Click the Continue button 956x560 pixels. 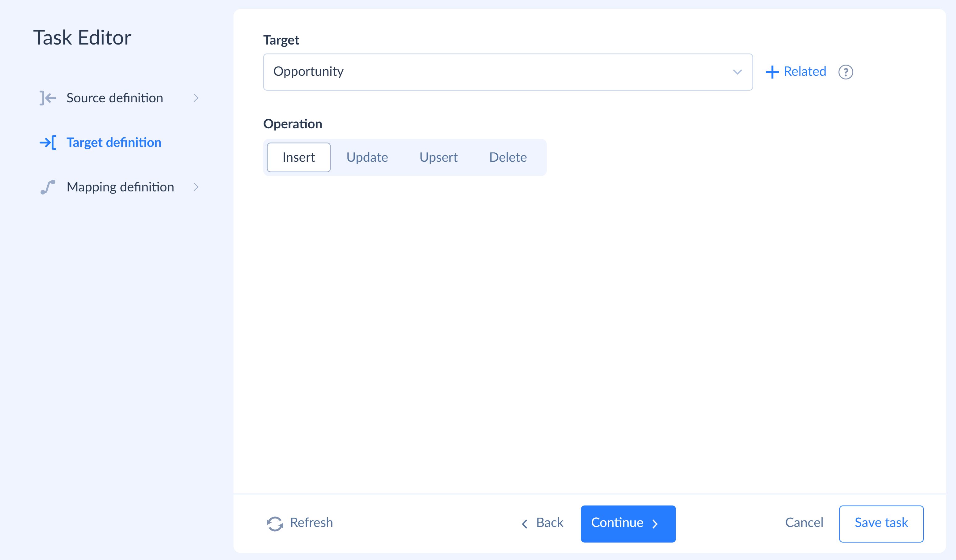(x=628, y=524)
